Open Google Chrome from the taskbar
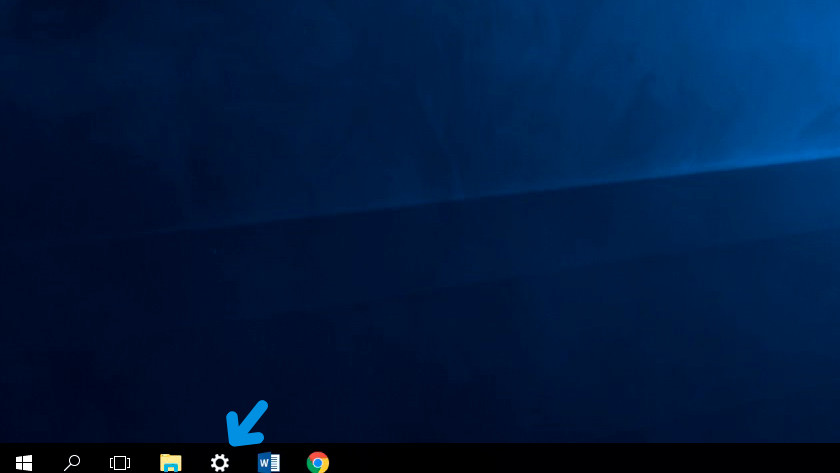Screen dimensions: 840x473 point(318,462)
